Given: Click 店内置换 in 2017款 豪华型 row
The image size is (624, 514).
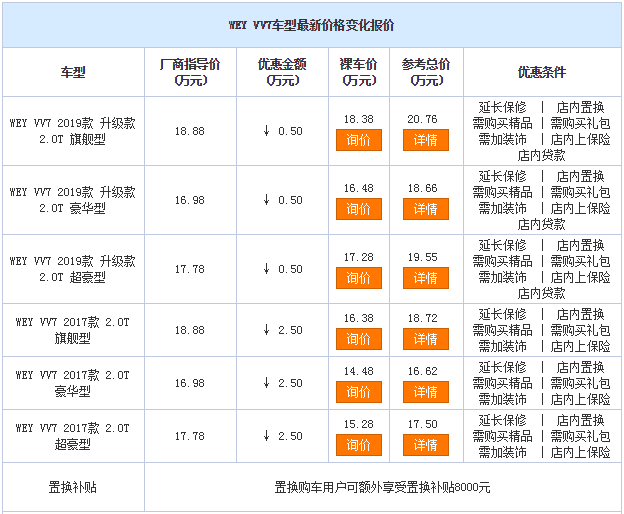Looking at the screenshot, I should pos(580,367).
